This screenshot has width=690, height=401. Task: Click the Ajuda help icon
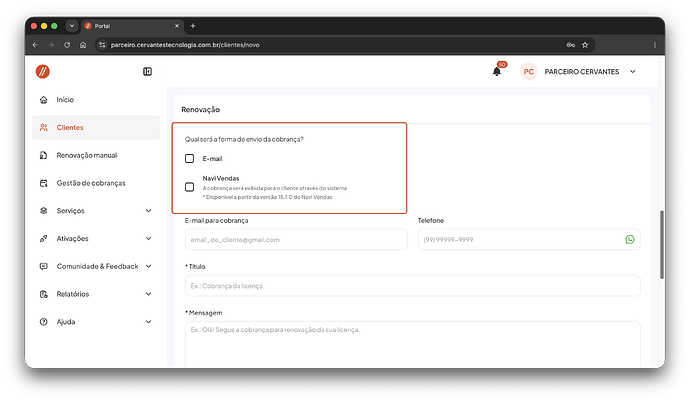pyautogui.click(x=44, y=322)
